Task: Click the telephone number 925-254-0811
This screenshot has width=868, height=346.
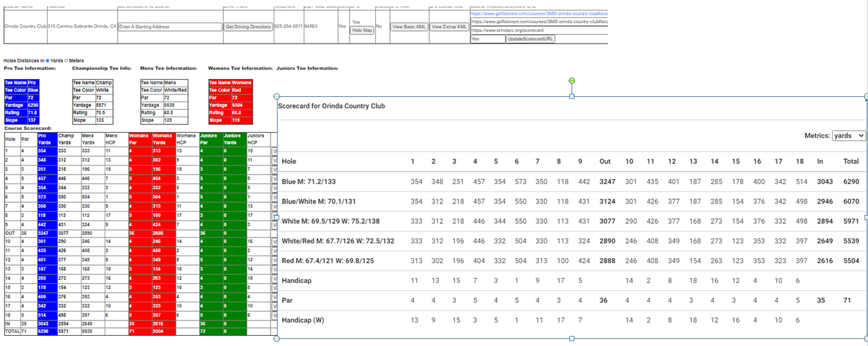Action: (x=288, y=27)
